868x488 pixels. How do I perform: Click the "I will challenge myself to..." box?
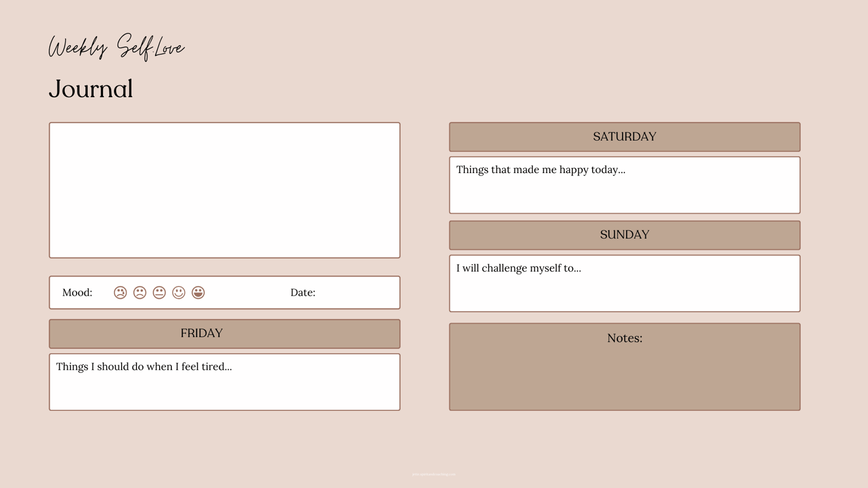pos(624,283)
